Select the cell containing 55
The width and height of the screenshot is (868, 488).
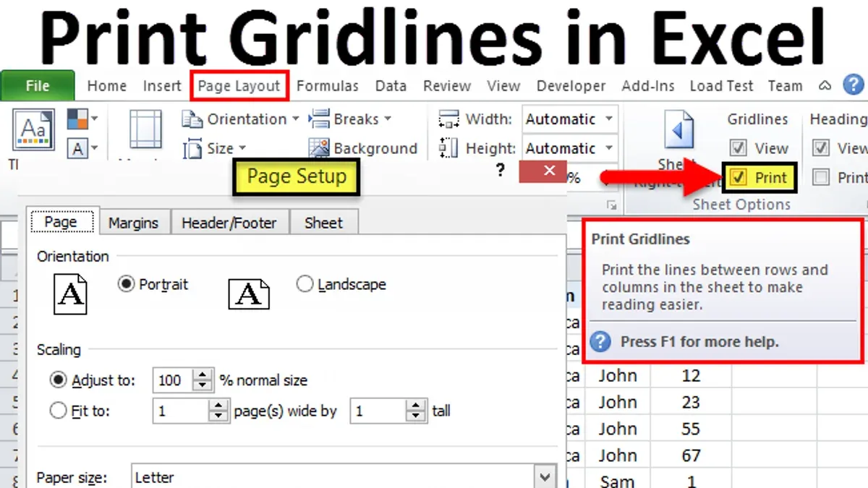coord(691,429)
